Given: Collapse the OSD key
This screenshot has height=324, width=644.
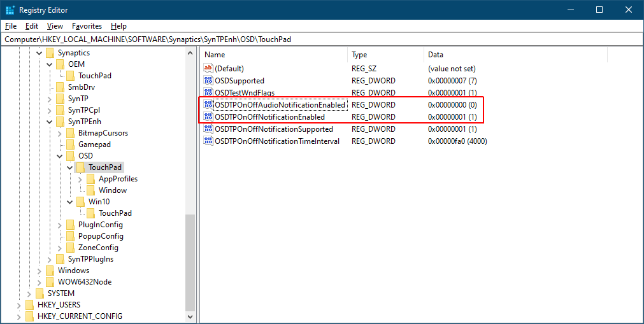Looking at the screenshot, I should pos(59,157).
